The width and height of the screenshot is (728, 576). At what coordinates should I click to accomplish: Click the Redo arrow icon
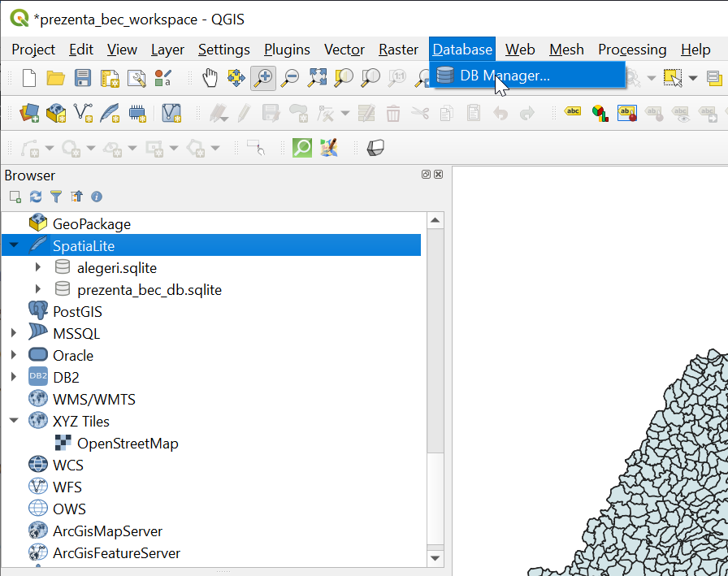(x=527, y=113)
